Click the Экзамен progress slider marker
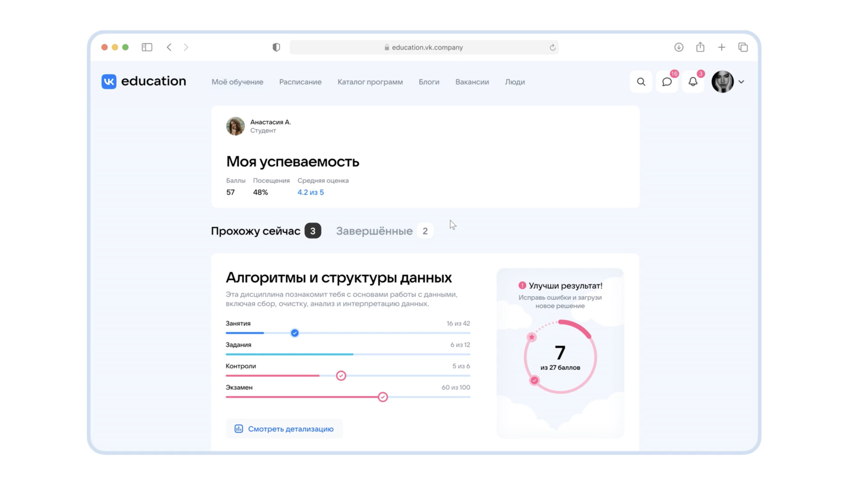868x489 pixels. click(x=383, y=397)
